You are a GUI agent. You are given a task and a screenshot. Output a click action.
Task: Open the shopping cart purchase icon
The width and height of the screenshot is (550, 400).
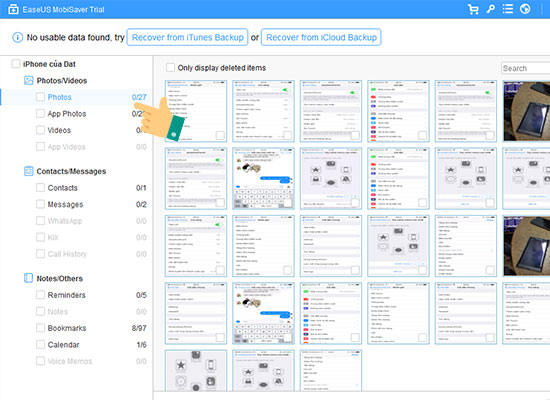473,9
